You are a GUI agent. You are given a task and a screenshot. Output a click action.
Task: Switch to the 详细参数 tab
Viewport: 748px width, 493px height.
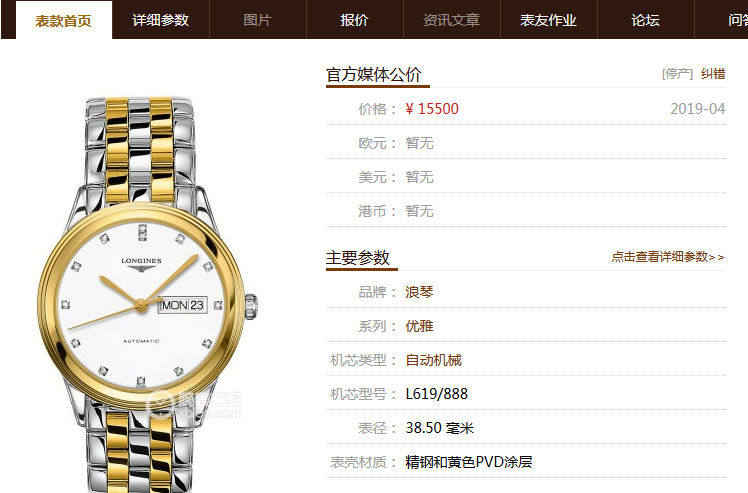[x=161, y=20]
